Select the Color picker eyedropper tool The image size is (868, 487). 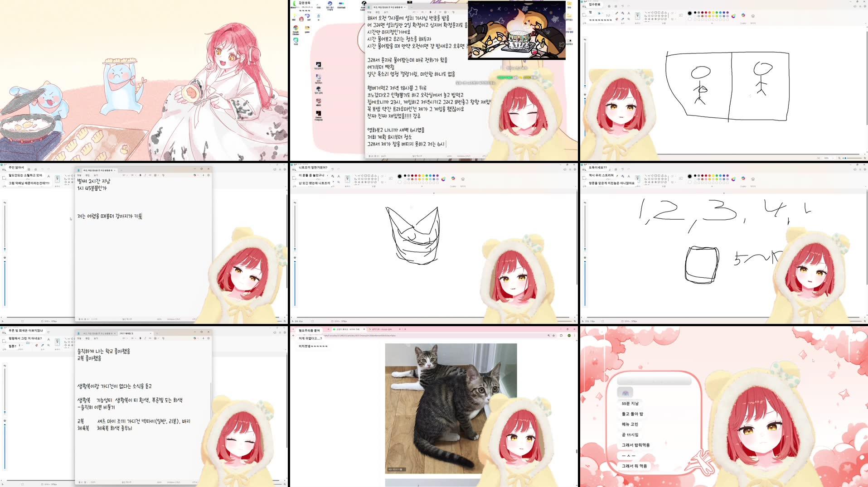pyautogui.click(x=623, y=19)
